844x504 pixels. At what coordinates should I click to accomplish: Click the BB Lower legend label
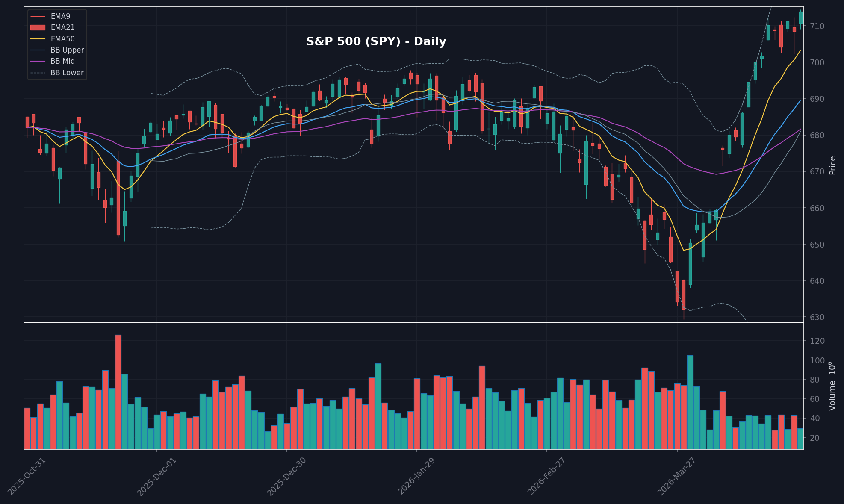[x=67, y=73]
